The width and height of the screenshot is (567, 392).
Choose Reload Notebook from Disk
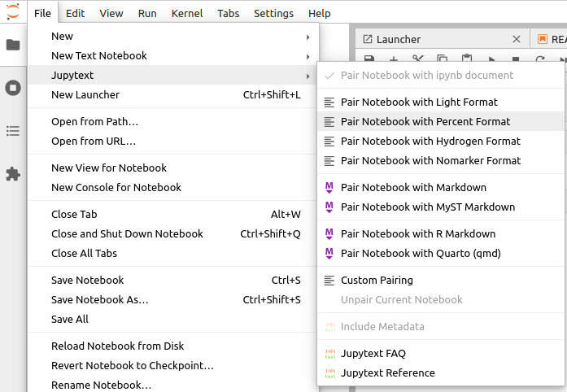click(x=173, y=346)
